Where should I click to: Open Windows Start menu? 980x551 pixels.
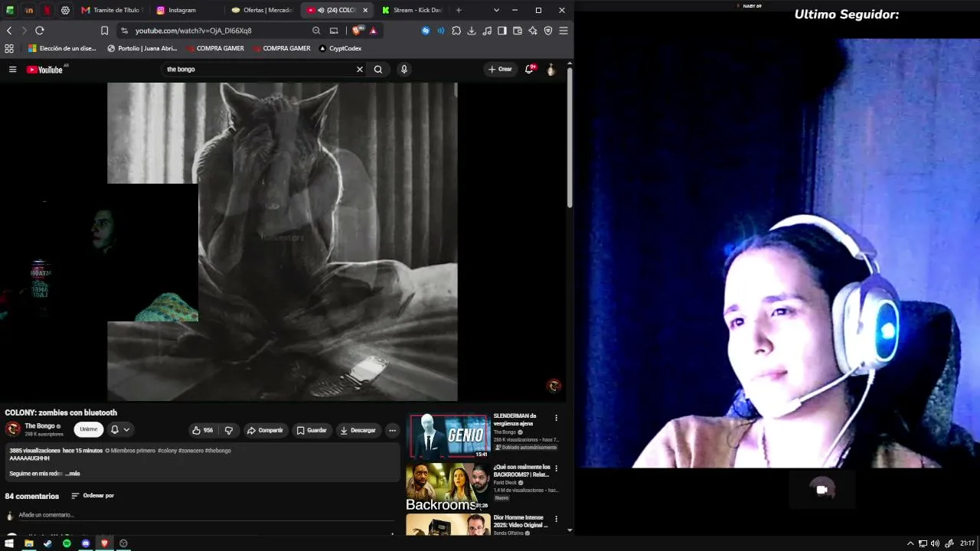pyautogui.click(x=9, y=543)
